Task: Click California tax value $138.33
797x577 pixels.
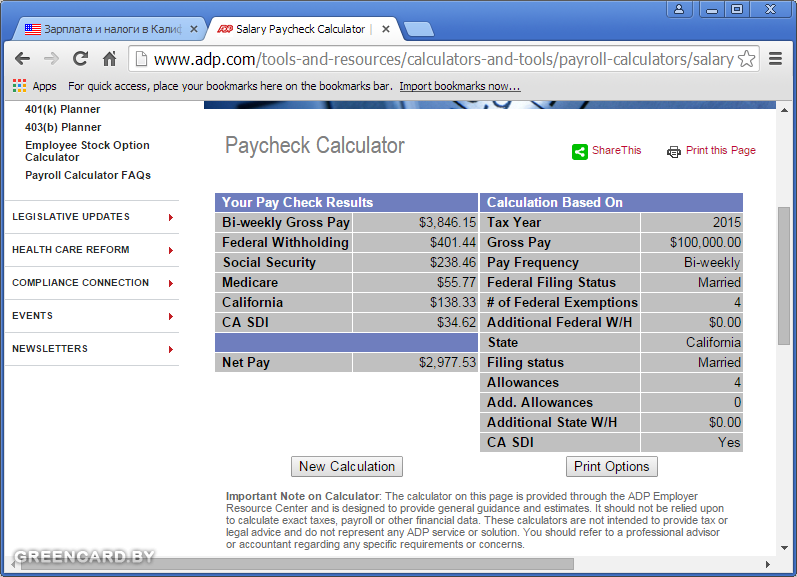Action: (x=453, y=302)
